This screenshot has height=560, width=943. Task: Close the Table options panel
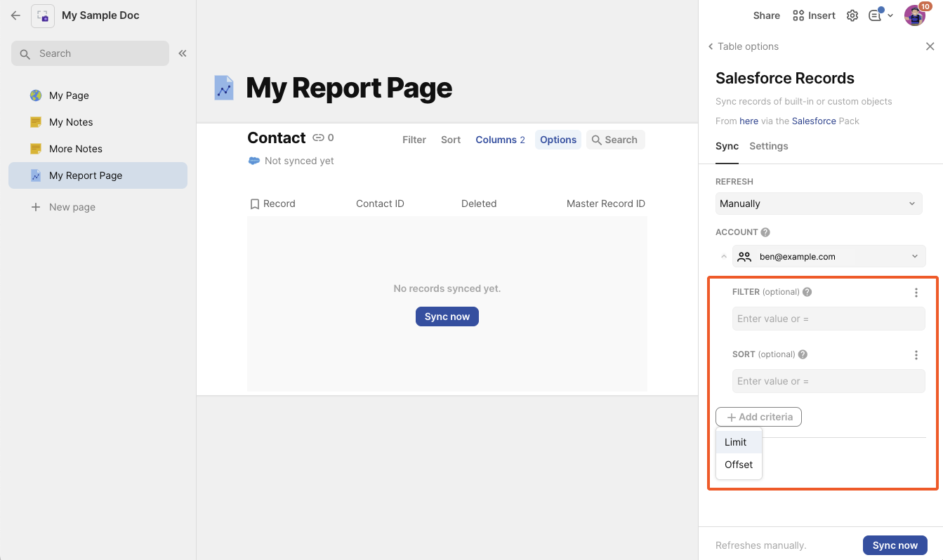point(930,46)
